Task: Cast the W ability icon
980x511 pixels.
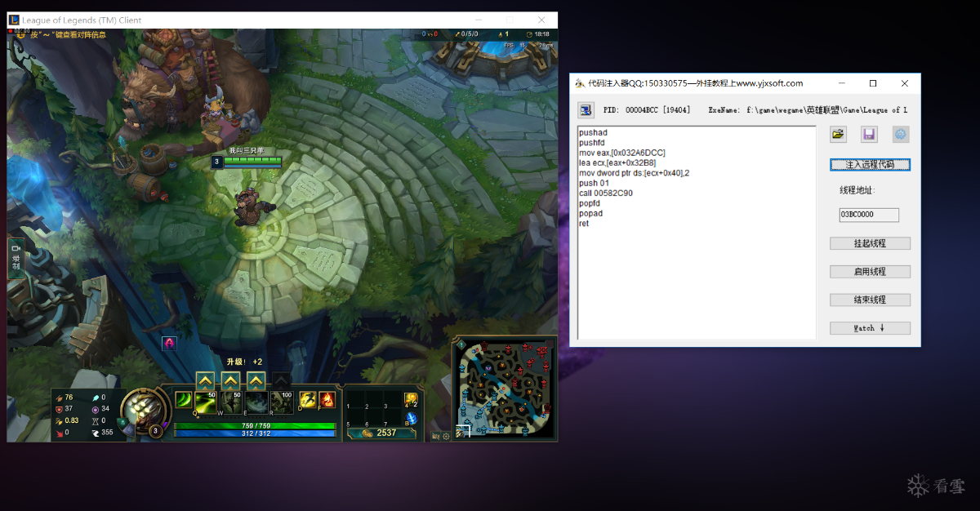Action: tap(231, 401)
